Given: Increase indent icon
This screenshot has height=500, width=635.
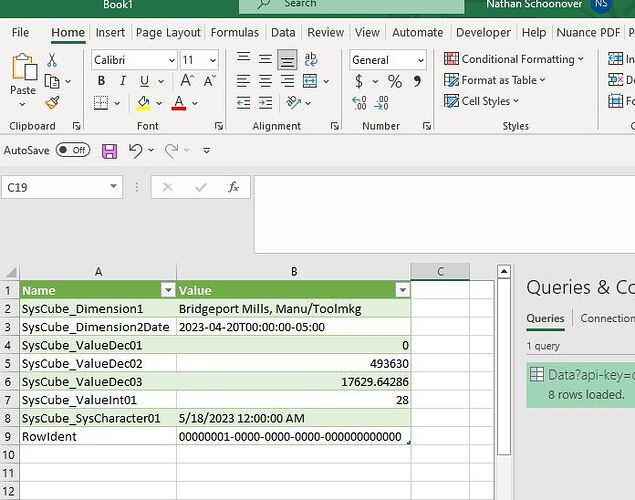Looking at the screenshot, I should [x=265, y=103].
